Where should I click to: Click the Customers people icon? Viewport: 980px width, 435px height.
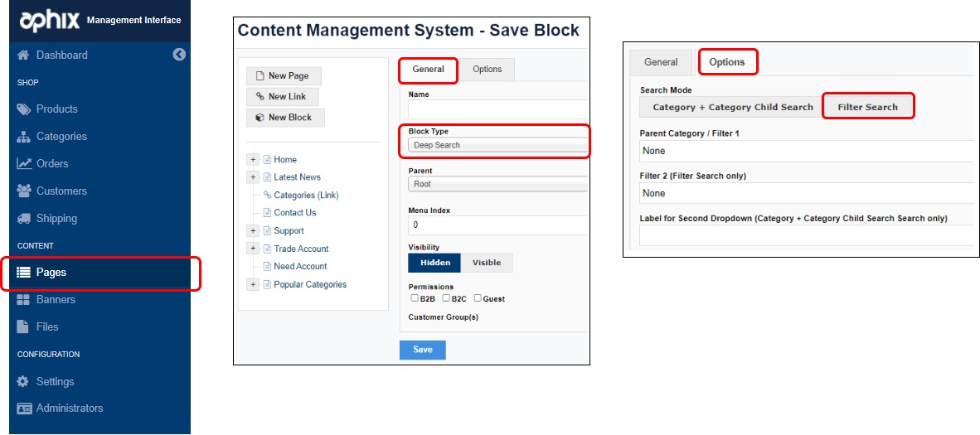[x=24, y=191]
